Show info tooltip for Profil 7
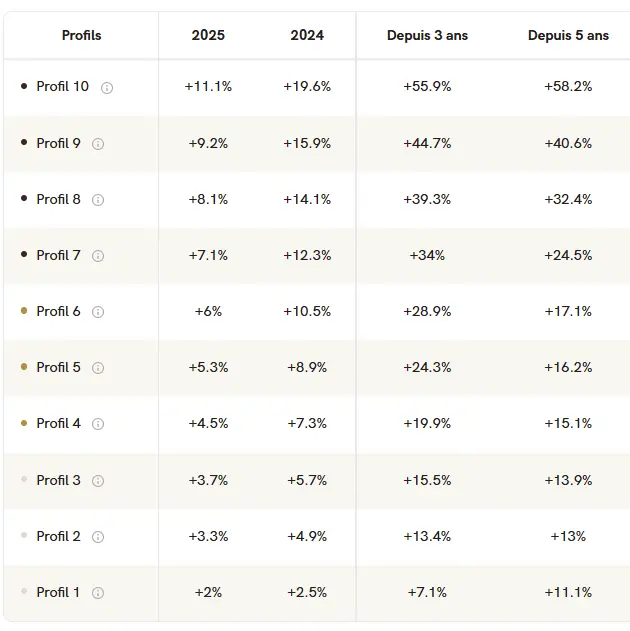The height and width of the screenshot is (631, 630). point(98,255)
